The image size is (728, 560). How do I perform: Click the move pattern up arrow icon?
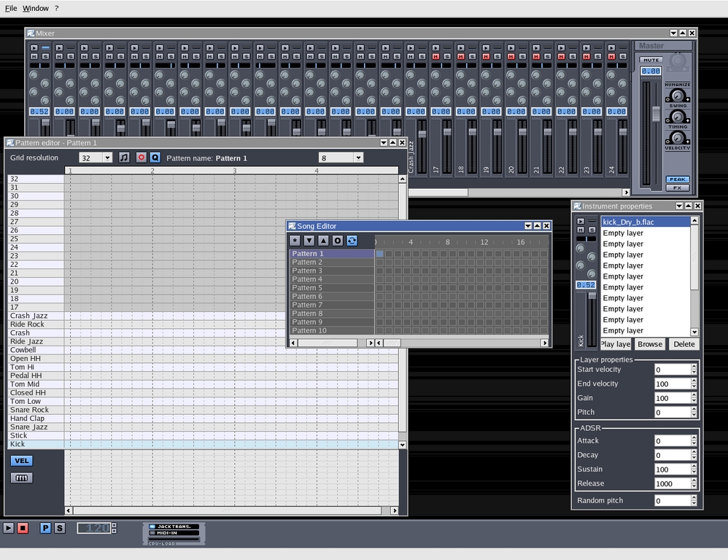pyautogui.click(x=323, y=241)
